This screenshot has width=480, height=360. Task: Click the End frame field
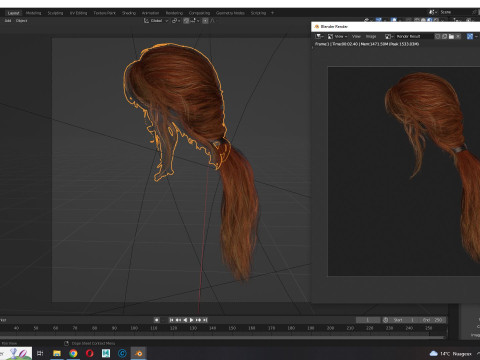[433, 320]
